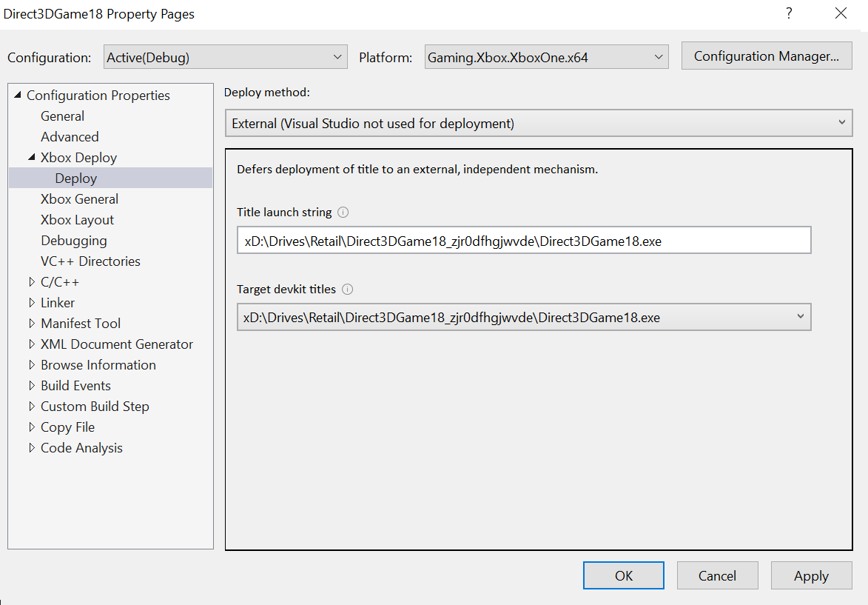This screenshot has width=868, height=605.
Task: Open the Platform dropdown Gaming.Xbox.XboxOne.x64
Action: click(x=546, y=57)
